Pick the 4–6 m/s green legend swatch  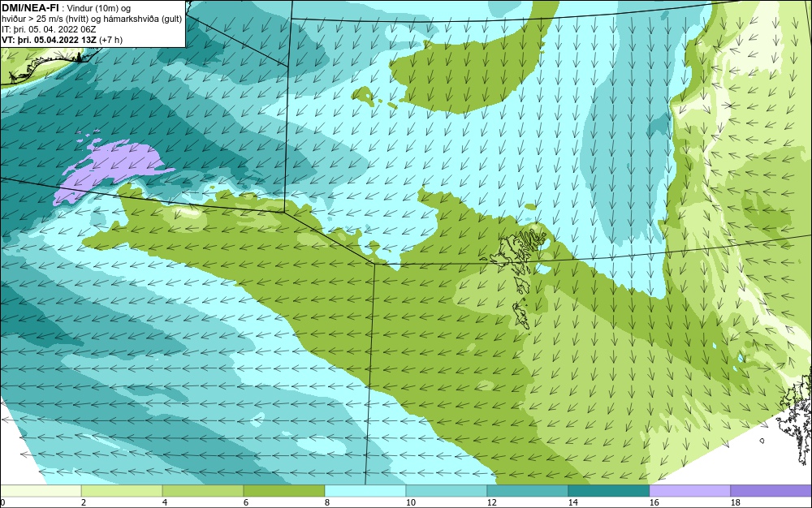(203, 491)
